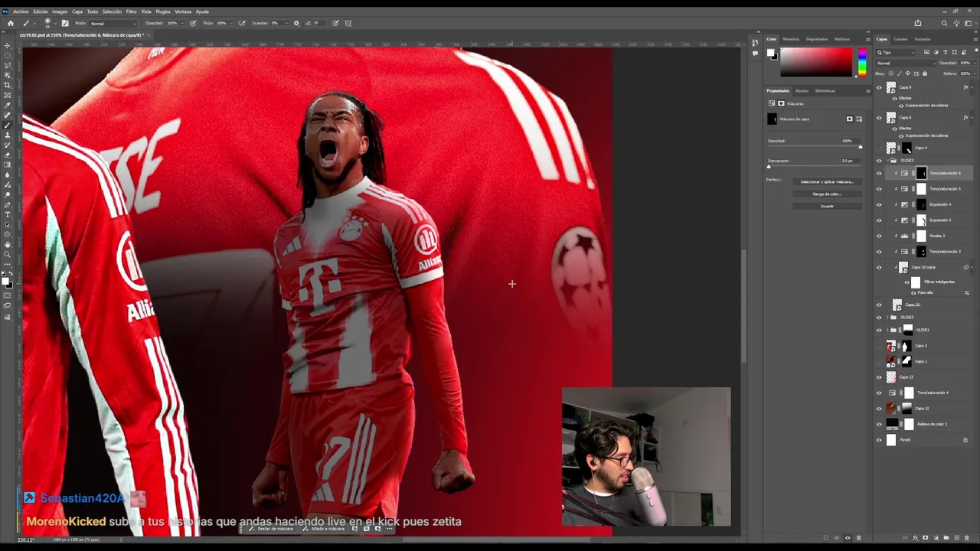Expand the OLISE1 group
980x551 pixels.
(x=887, y=330)
